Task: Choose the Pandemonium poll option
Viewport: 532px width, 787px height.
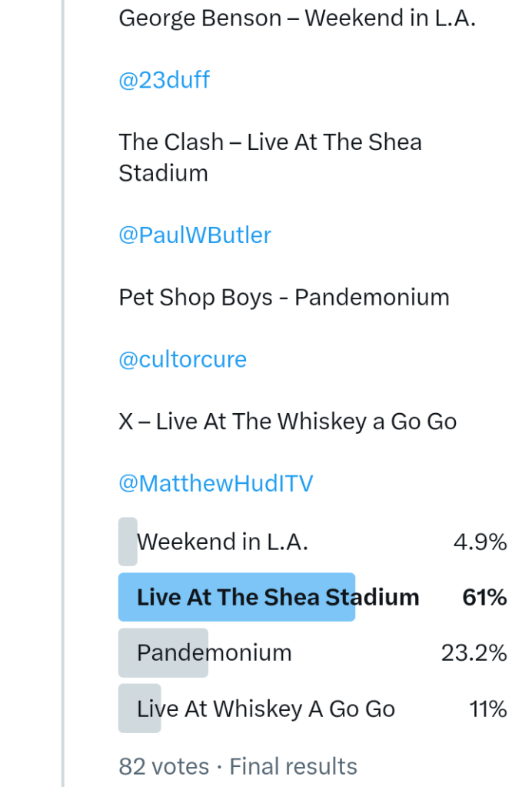Action: tap(214, 653)
